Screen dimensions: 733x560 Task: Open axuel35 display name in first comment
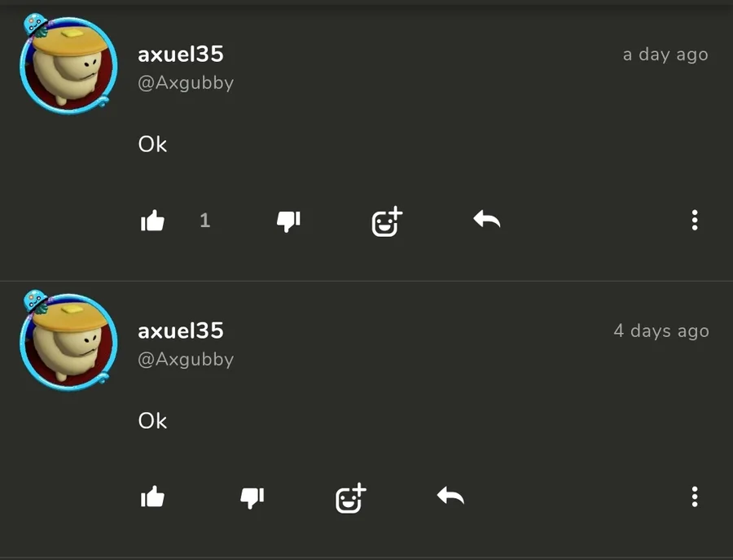[x=181, y=55]
